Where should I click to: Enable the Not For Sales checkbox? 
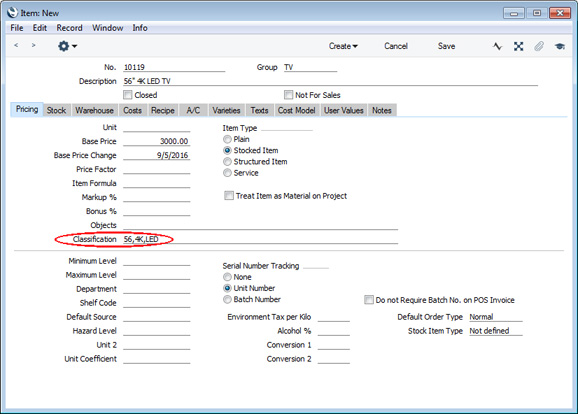coord(288,95)
